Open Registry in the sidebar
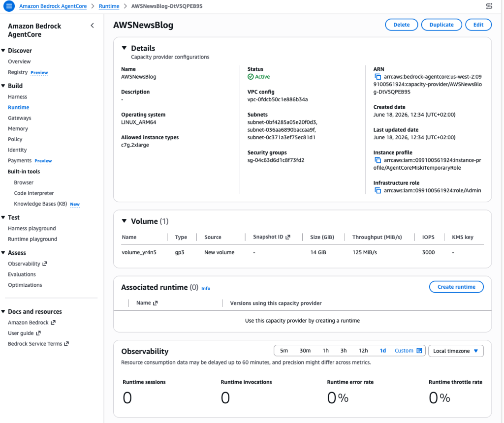The height and width of the screenshot is (423, 504). [x=18, y=72]
